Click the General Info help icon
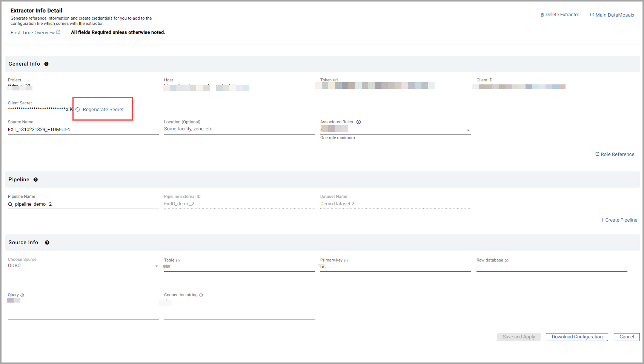The image size is (644, 364). 46,64
